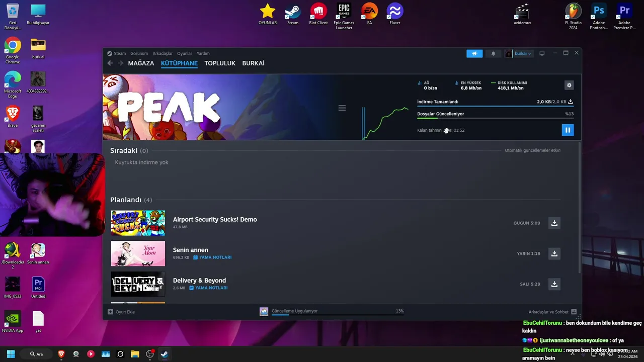Open the Yardım menu
Screen dimensions: 644x362
coord(203,53)
